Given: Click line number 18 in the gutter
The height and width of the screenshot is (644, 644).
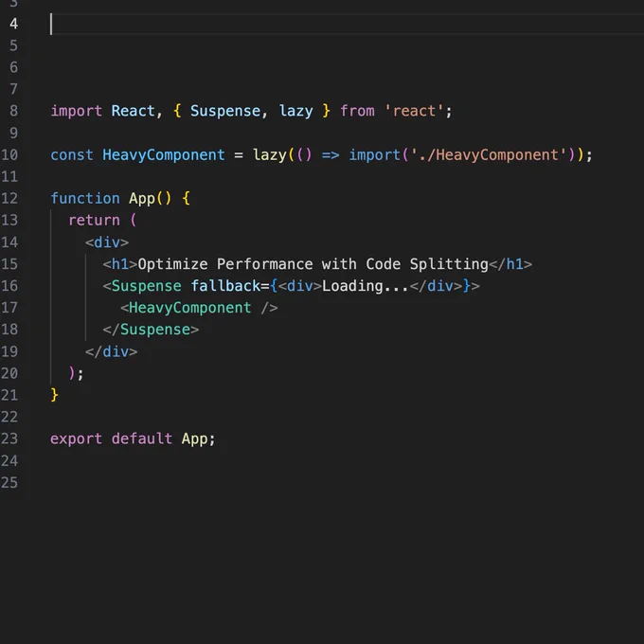Looking at the screenshot, I should [x=9, y=330].
